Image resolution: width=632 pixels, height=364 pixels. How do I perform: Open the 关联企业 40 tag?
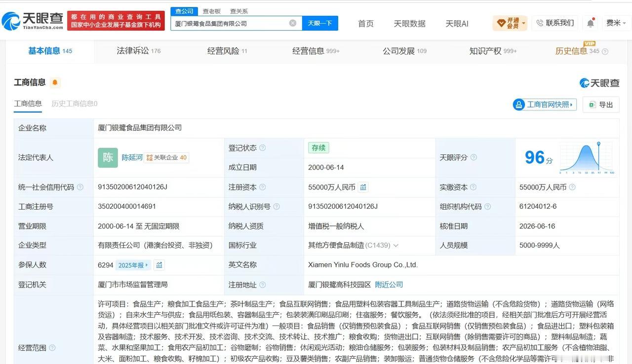166,158
